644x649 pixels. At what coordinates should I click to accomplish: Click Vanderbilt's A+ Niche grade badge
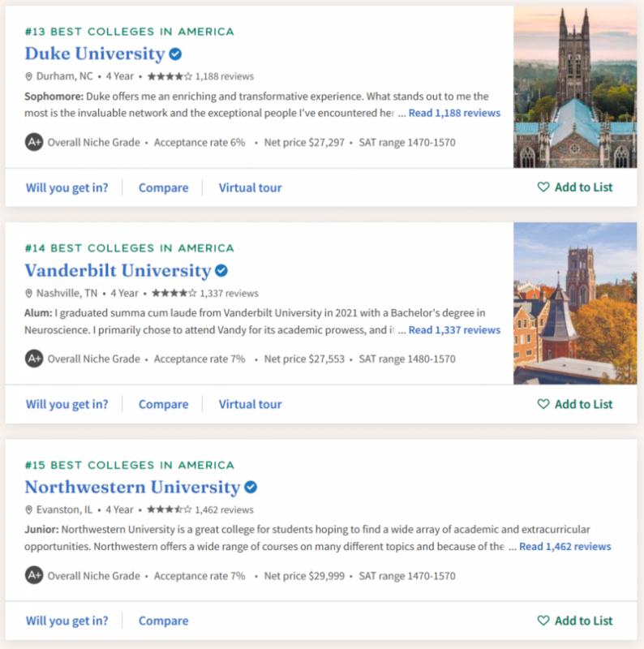click(x=34, y=359)
